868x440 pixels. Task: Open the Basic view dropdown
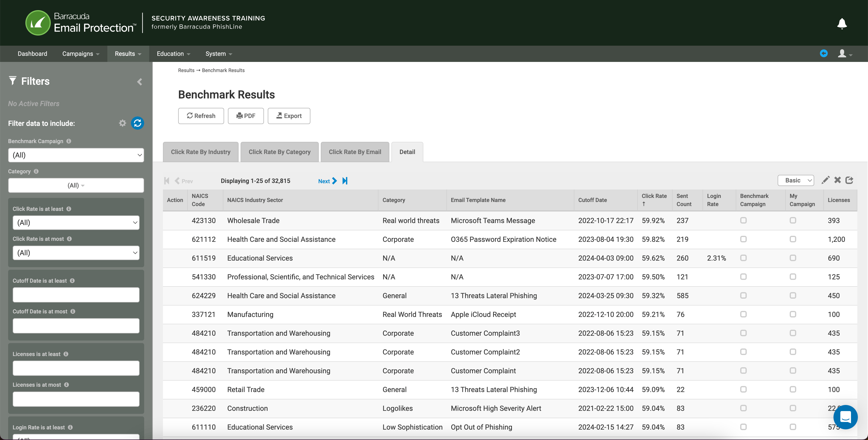[796, 180]
